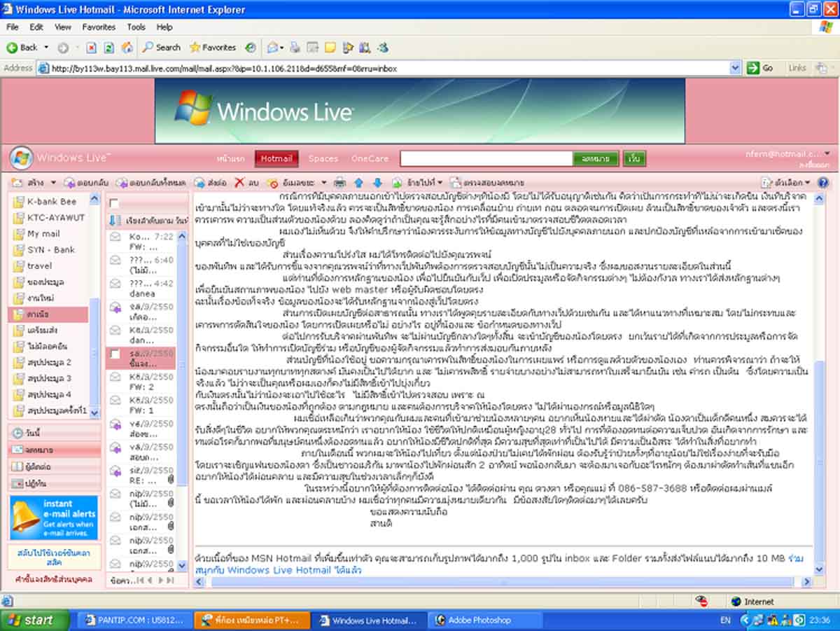Click the Links toolbar label
The width and height of the screenshot is (840, 631).
click(797, 68)
